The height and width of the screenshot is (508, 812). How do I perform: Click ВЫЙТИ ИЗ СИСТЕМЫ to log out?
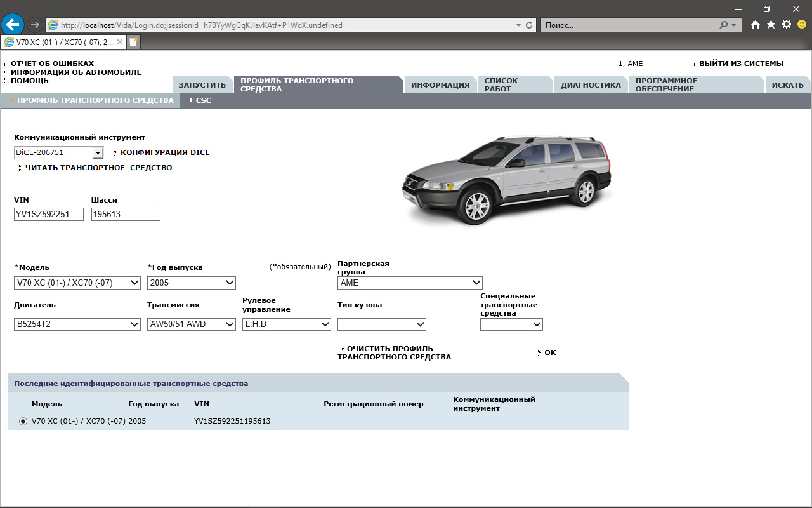coord(741,63)
